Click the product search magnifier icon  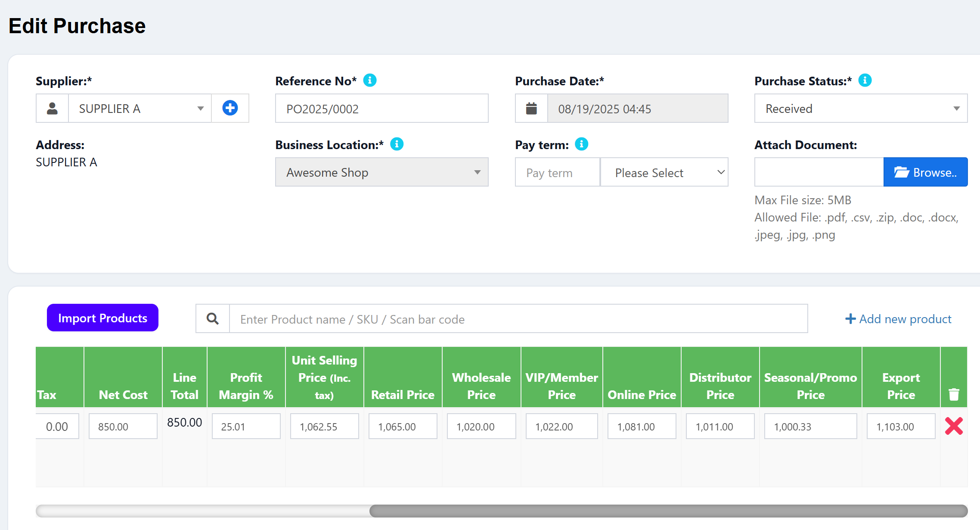[x=213, y=319]
